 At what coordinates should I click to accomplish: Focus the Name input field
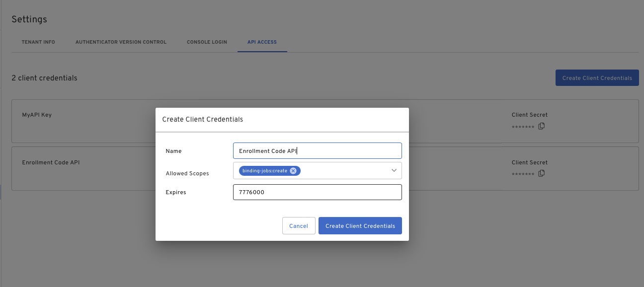[x=317, y=151]
